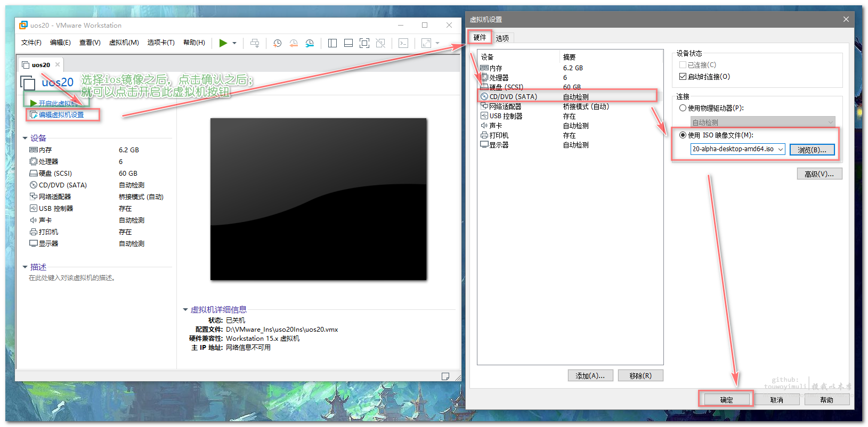Open the stretch mode dropdown arrow
This screenshot has height=427, width=868.
coord(437,43)
